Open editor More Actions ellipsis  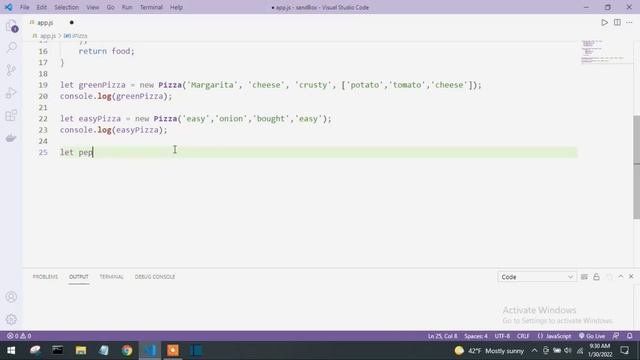point(629,22)
